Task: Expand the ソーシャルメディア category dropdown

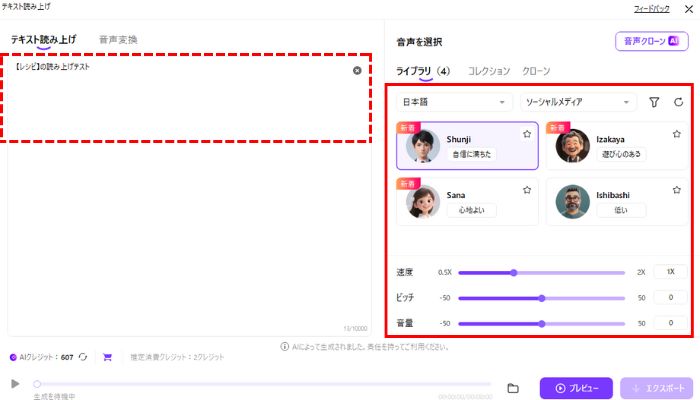Action: coord(578,102)
